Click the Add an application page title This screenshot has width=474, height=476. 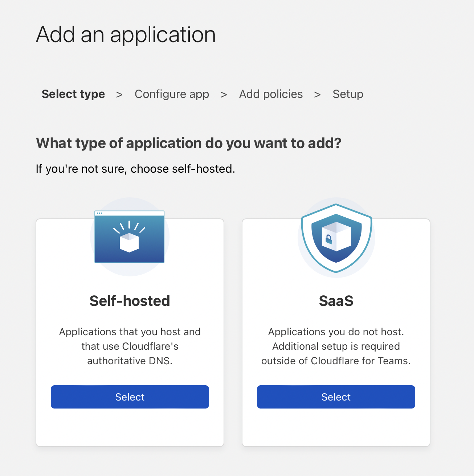click(126, 35)
